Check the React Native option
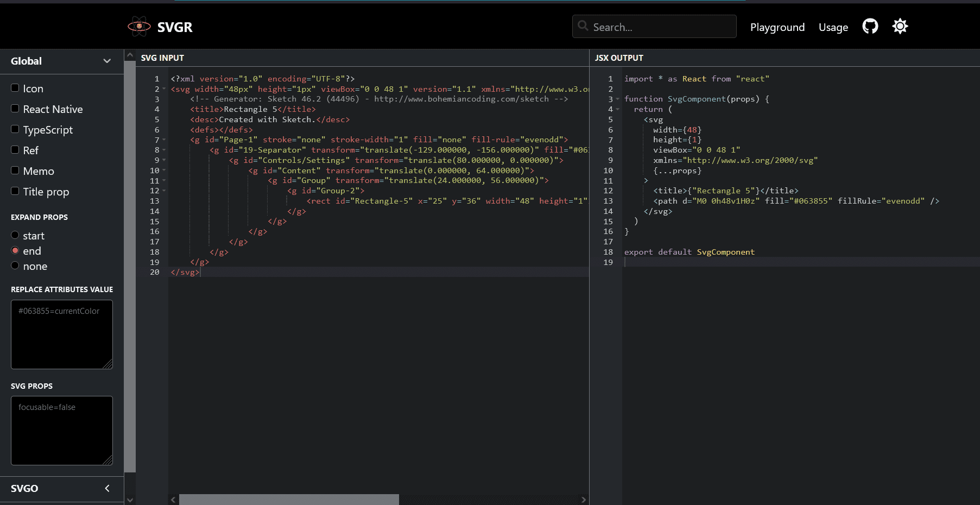Viewport: 980px width, 505px height. (x=15, y=109)
